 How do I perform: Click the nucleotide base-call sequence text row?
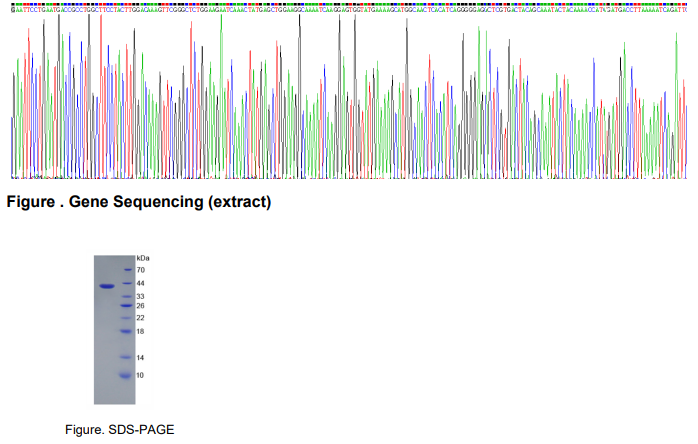tap(348, 8)
